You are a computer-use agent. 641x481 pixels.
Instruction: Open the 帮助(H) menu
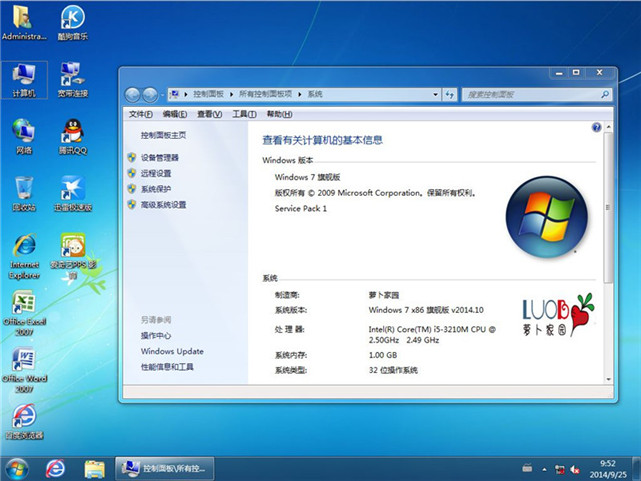pyautogui.click(x=279, y=114)
